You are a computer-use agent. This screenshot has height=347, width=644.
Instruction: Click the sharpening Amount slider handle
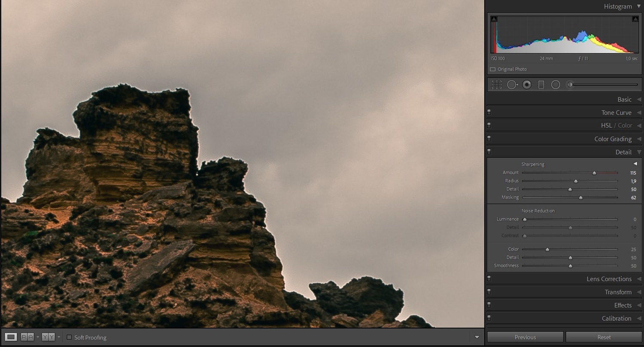click(x=594, y=173)
